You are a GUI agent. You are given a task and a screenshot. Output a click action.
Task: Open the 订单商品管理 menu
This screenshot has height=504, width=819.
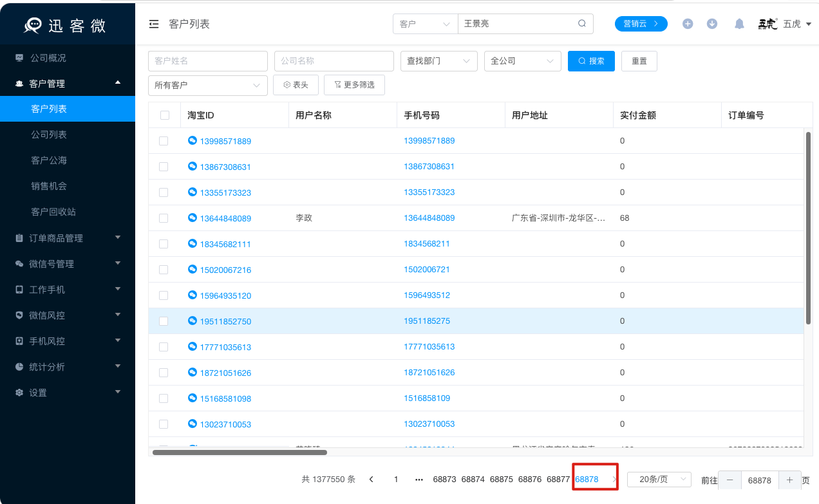(x=53, y=238)
